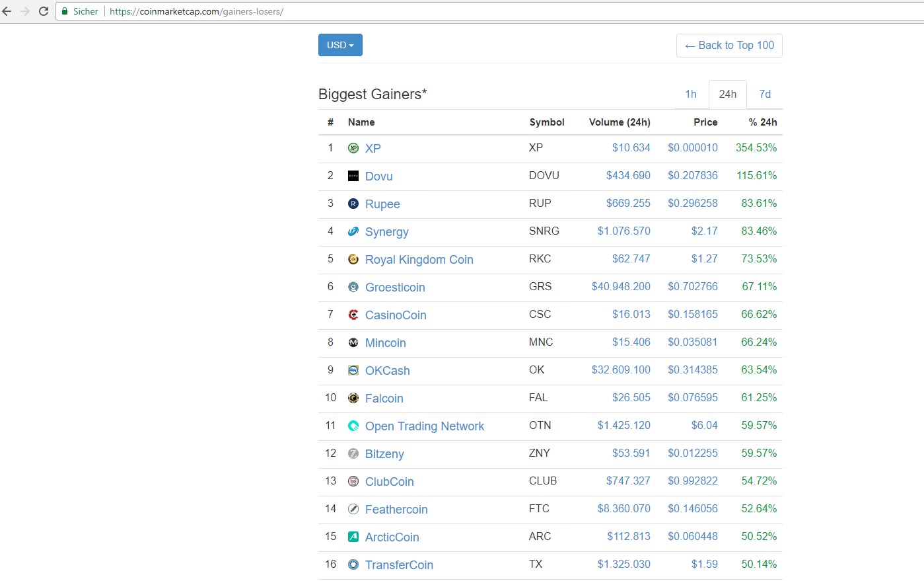Open the Falcoin link
The image size is (924, 581).
(384, 398)
